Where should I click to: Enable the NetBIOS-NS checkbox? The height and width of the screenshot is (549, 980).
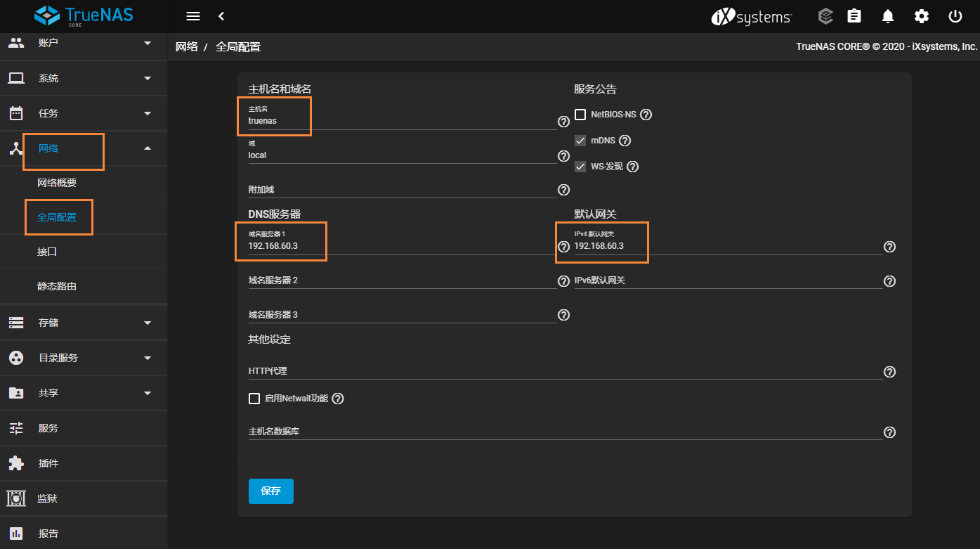coord(580,115)
